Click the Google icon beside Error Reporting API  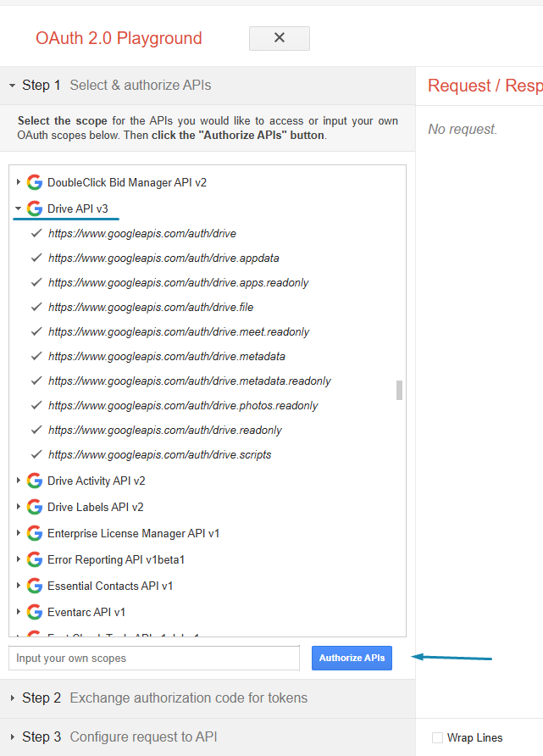(35, 559)
